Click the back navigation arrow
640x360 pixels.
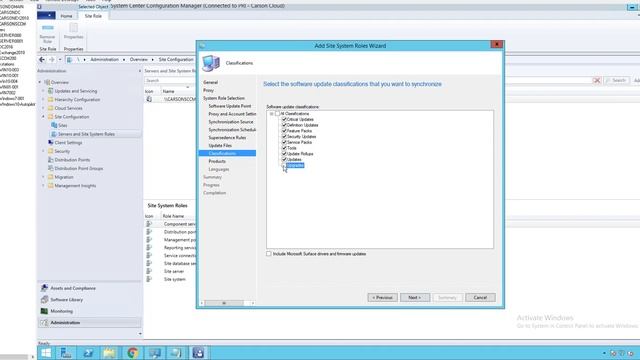coord(42,60)
